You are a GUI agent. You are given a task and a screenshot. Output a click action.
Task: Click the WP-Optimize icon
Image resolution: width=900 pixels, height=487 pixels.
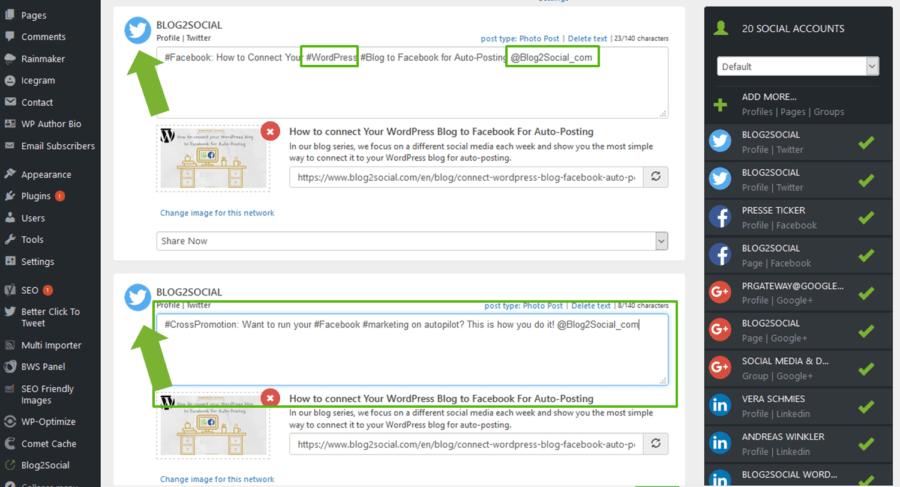pos(10,422)
